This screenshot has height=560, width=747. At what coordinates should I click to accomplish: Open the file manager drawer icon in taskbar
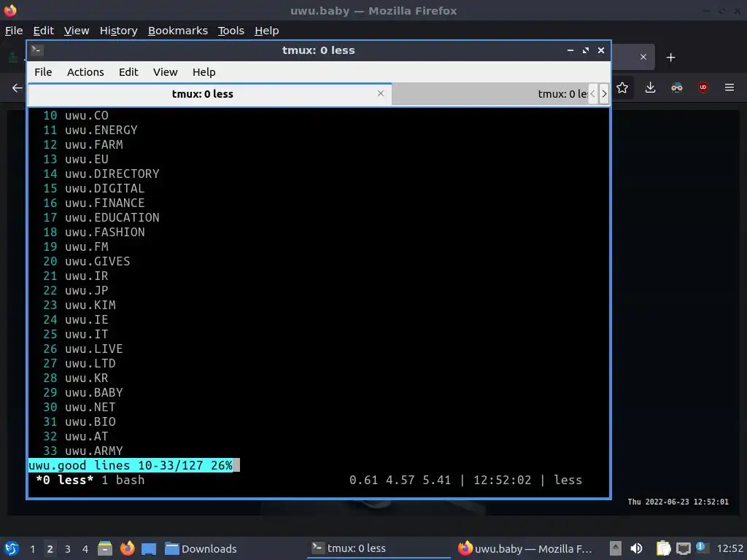(105, 548)
